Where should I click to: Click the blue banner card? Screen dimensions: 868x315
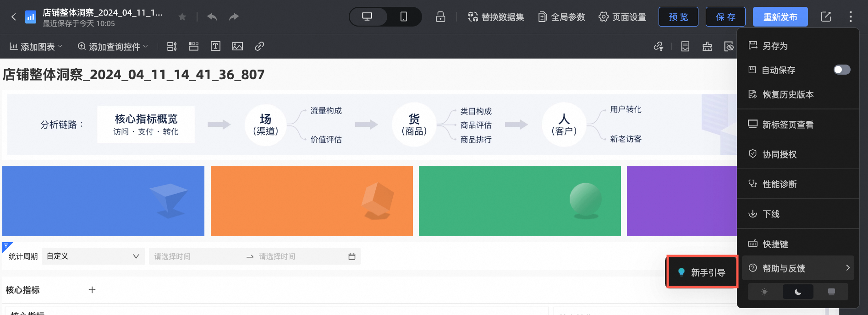pyautogui.click(x=103, y=201)
